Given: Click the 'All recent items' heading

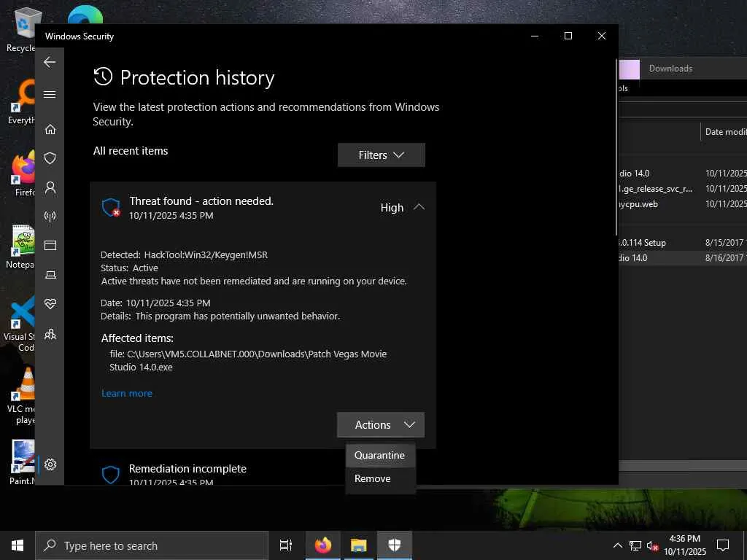Looking at the screenshot, I should [x=131, y=151].
